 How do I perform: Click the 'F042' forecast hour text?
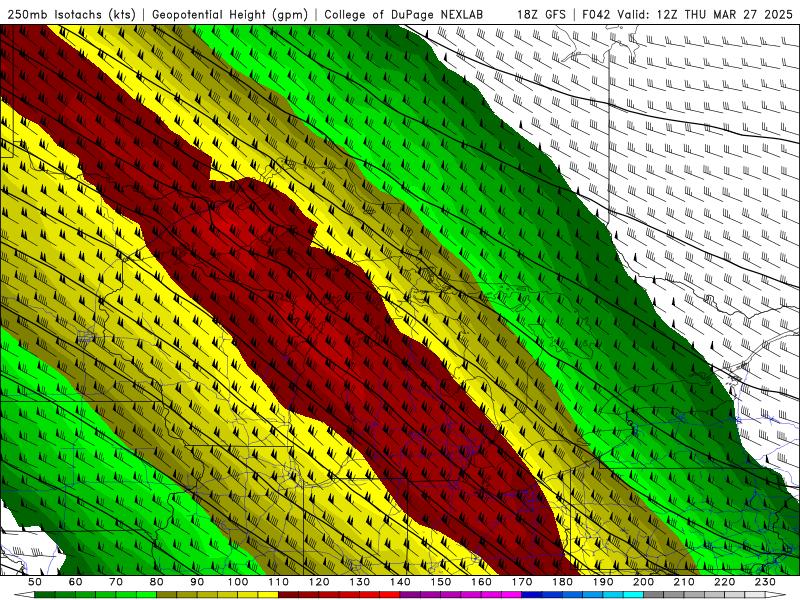click(x=596, y=15)
